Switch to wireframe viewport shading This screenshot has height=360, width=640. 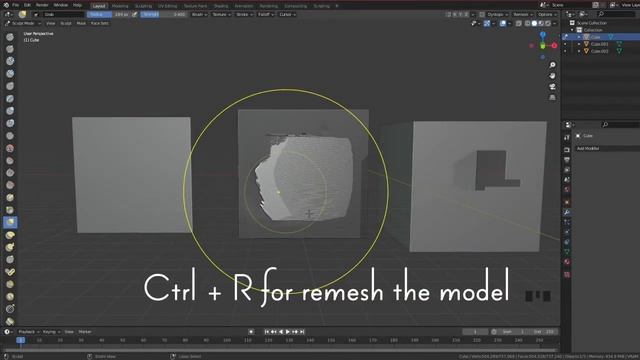[x=528, y=24]
